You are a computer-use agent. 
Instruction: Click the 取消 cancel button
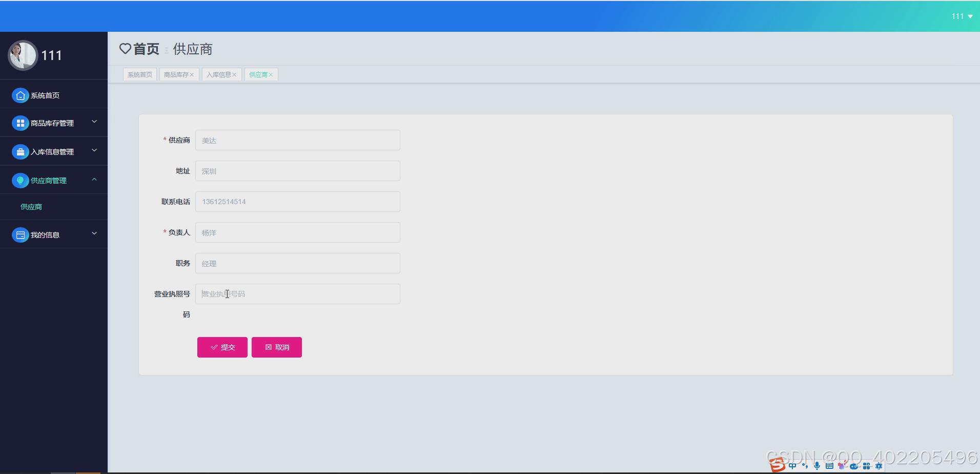[277, 347]
